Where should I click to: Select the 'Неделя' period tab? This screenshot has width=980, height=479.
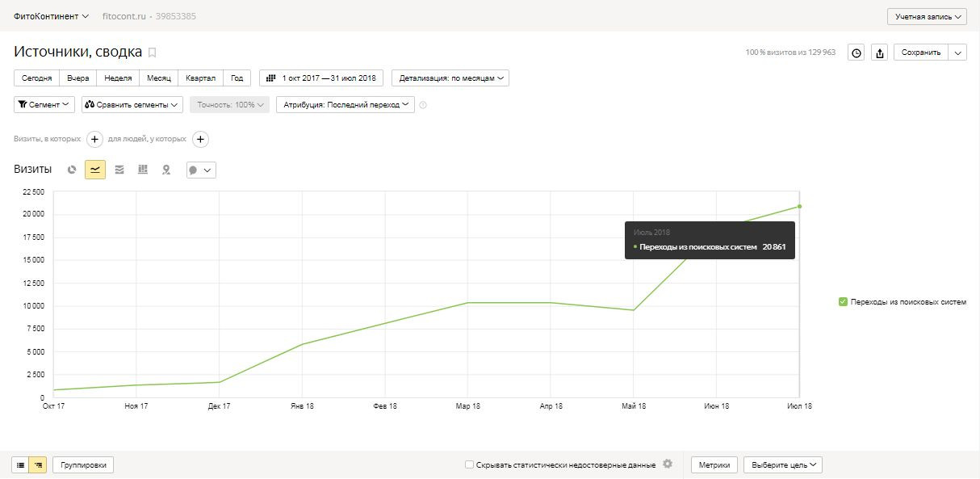click(118, 78)
